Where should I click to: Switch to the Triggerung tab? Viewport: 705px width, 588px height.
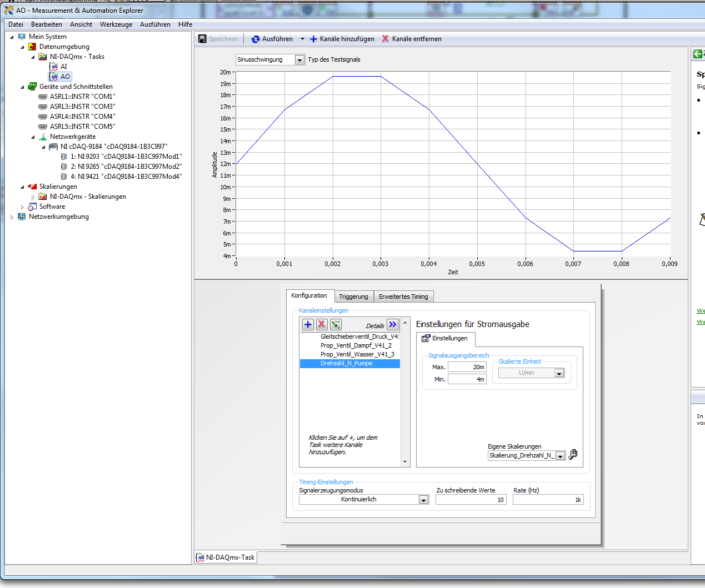pos(353,296)
